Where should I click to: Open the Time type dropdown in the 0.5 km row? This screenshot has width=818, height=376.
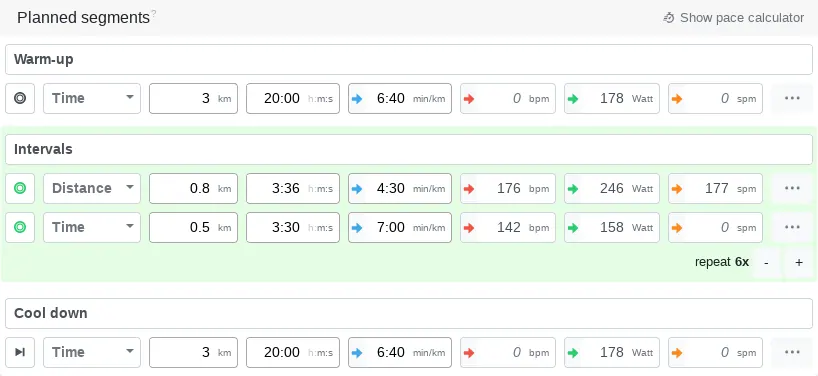point(92,227)
